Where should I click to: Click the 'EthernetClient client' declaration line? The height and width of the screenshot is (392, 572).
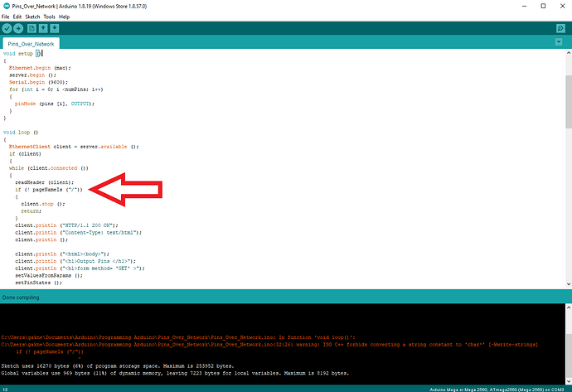pos(74,147)
